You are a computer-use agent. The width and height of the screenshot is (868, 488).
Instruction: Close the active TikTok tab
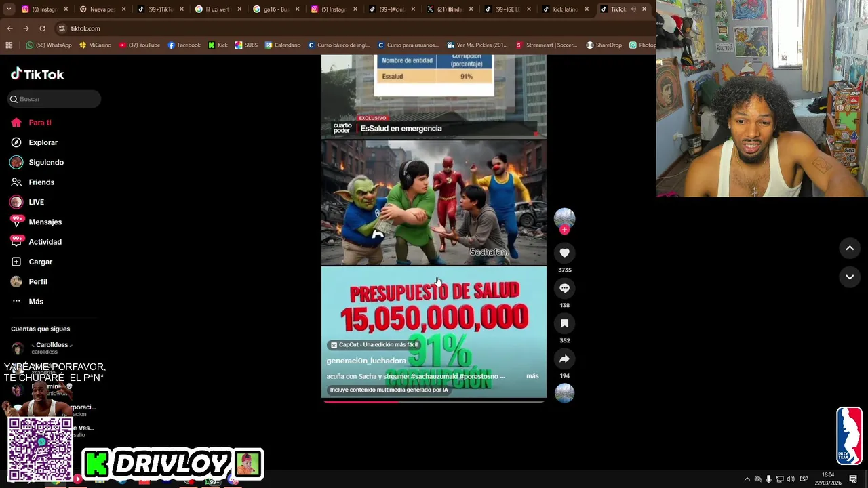[644, 9]
